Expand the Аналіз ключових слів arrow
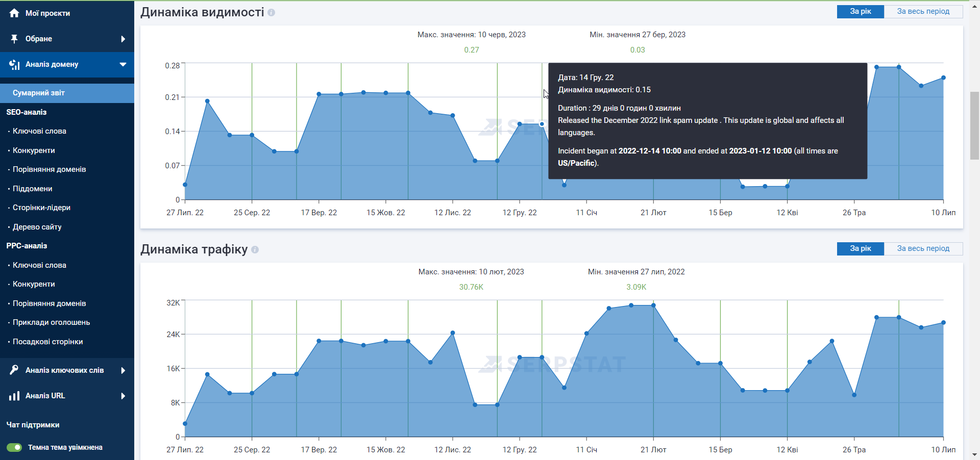The height and width of the screenshot is (460, 980). coord(123,370)
